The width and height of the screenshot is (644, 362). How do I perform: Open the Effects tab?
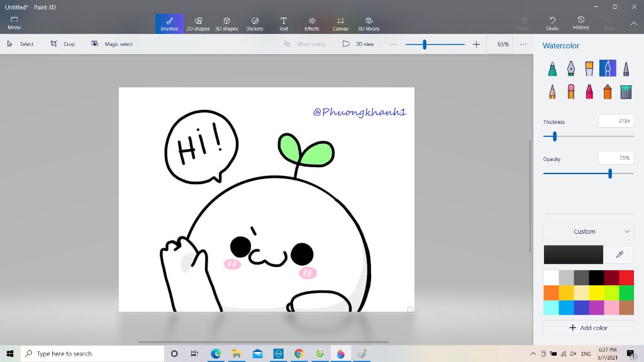click(312, 23)
